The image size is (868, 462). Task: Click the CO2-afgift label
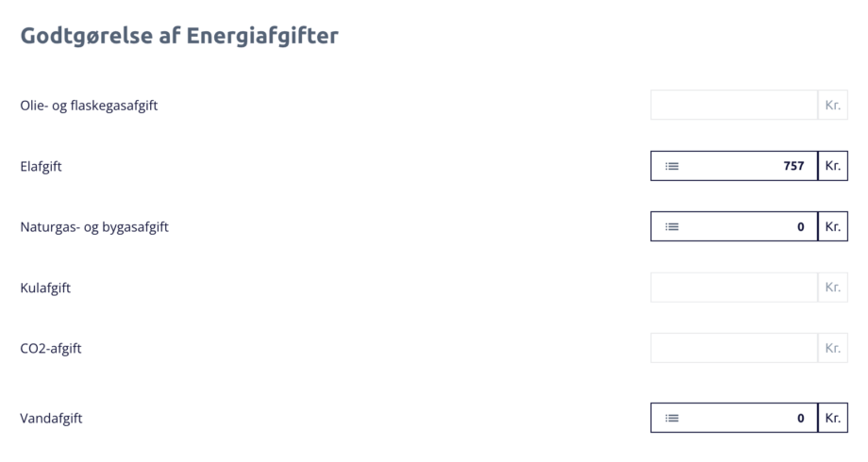[51, 348]
